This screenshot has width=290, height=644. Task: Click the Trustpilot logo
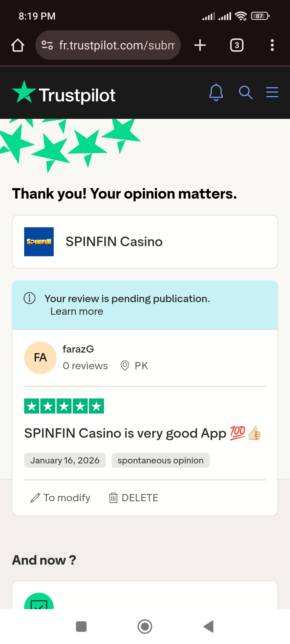[x=64, y=94]
